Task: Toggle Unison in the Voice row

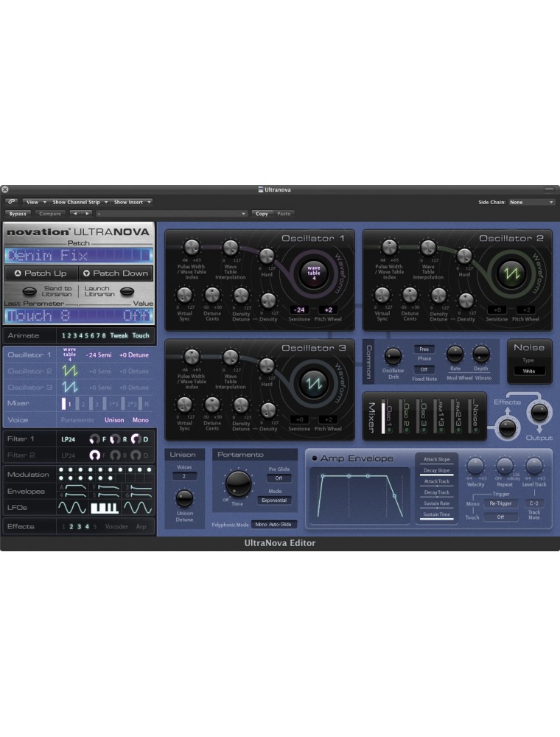Action: click(114, 420)
